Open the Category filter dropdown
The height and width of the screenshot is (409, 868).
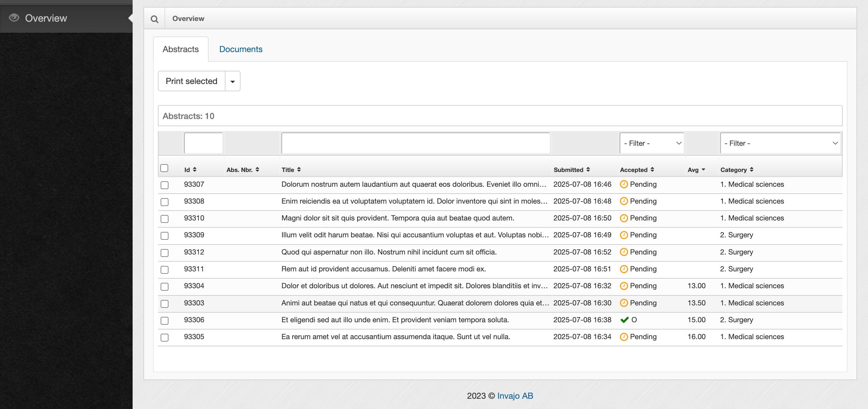(780, 143)
